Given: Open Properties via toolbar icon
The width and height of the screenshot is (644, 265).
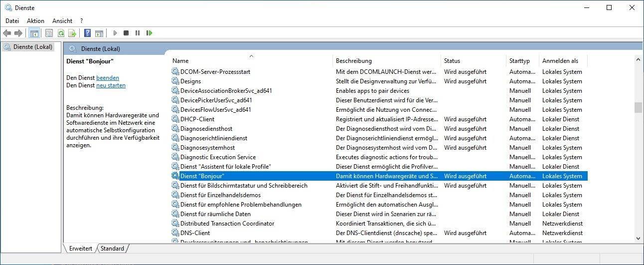Looking at the screenshot, I should point(49,33).
